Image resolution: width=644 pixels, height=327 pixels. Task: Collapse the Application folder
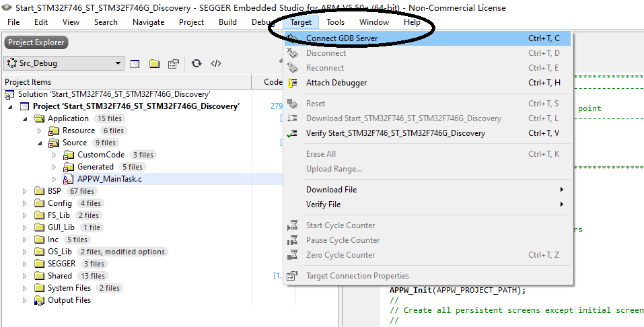click(25, 118)
